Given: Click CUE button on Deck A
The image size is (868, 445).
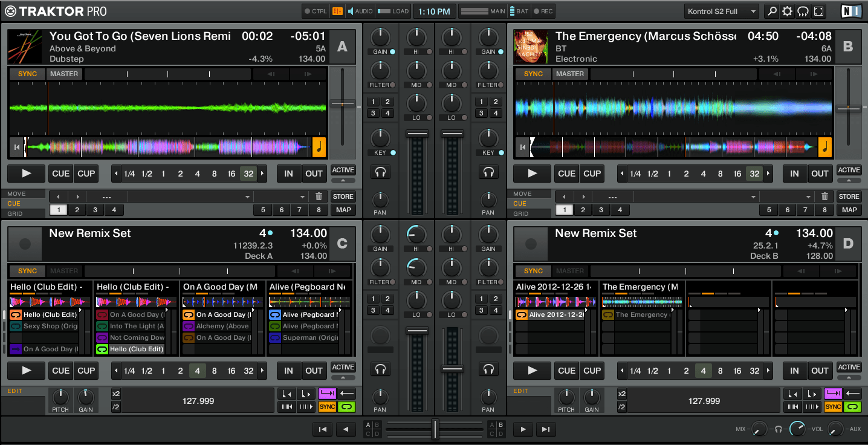Looking at the screenshot, I should 61,174.
